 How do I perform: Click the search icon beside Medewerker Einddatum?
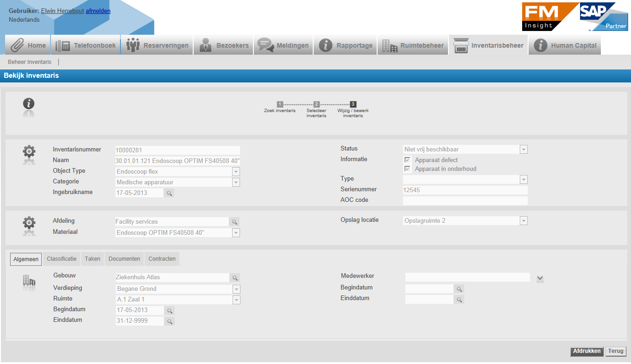(459, 300)
